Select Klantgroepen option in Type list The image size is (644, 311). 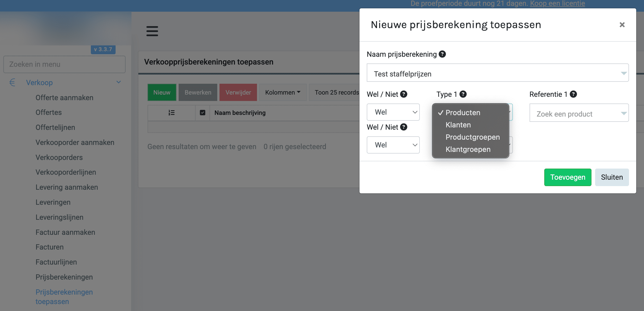pyautogui.click(x=471, y=149)
